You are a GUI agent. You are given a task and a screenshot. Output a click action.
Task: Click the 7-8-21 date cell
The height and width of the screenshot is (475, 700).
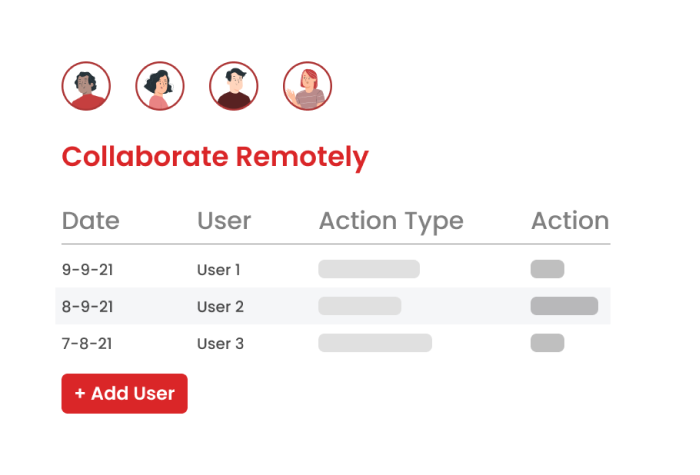[x=85, y=343]
